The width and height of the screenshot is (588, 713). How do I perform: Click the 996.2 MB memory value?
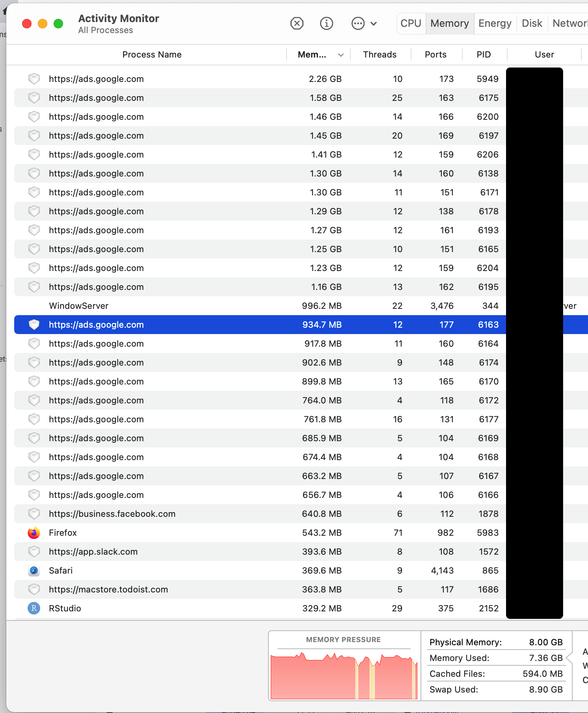point(322,306)
